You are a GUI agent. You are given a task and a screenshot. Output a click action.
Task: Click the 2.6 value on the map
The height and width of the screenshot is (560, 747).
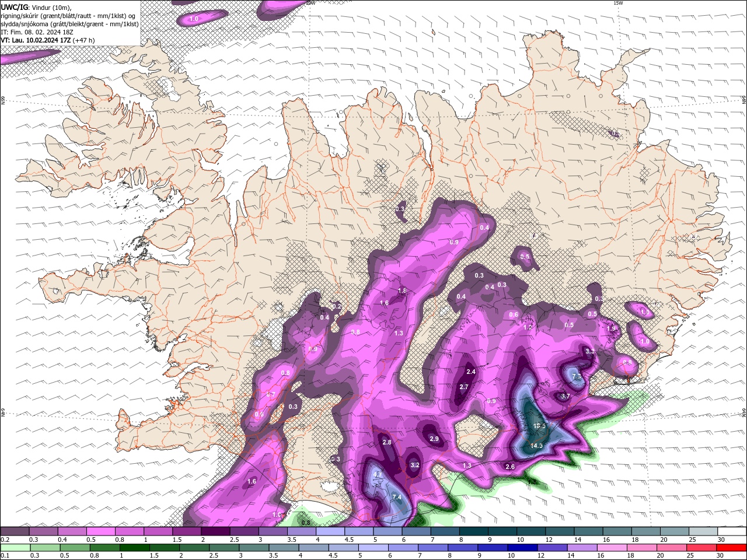[x=510, y=467]
